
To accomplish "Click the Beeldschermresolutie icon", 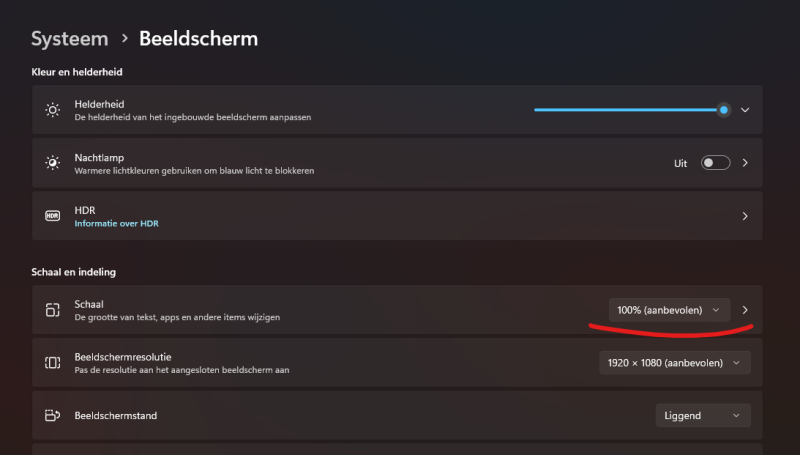I will 53,363.
